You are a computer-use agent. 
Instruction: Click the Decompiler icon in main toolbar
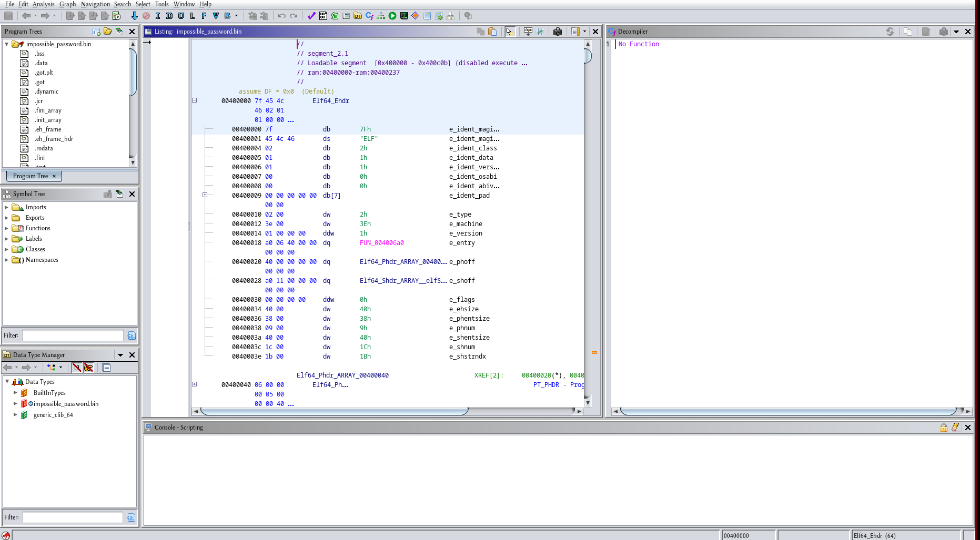click(369, 16)
